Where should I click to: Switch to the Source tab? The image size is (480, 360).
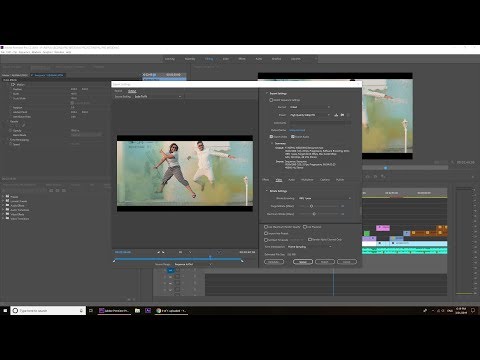point(118,91)
